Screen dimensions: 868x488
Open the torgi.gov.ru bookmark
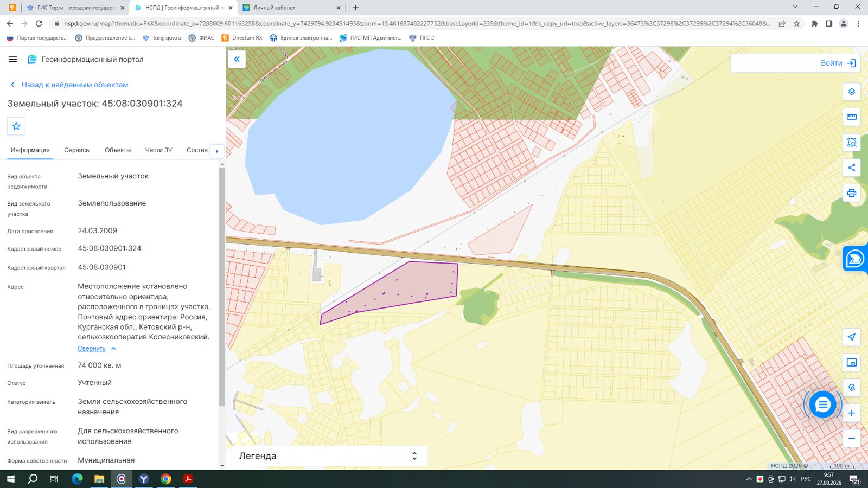162,38
